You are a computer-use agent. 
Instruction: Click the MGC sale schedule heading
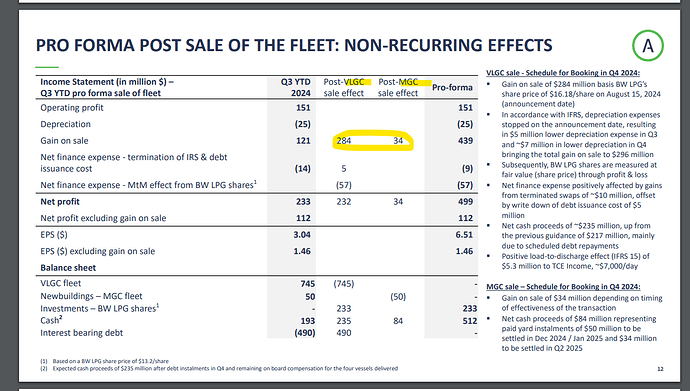tap(563, 287)
